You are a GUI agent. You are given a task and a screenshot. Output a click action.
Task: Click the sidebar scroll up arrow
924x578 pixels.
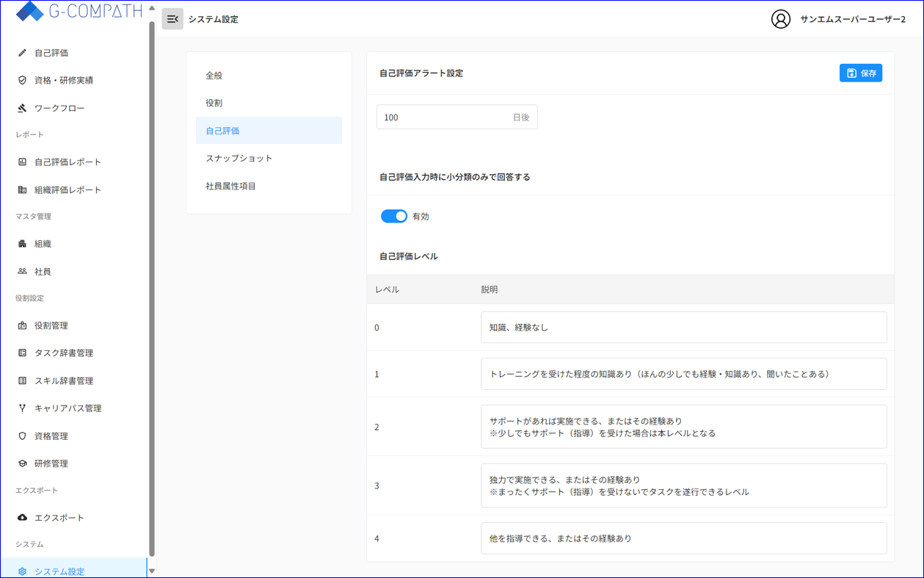coord(152,8)
